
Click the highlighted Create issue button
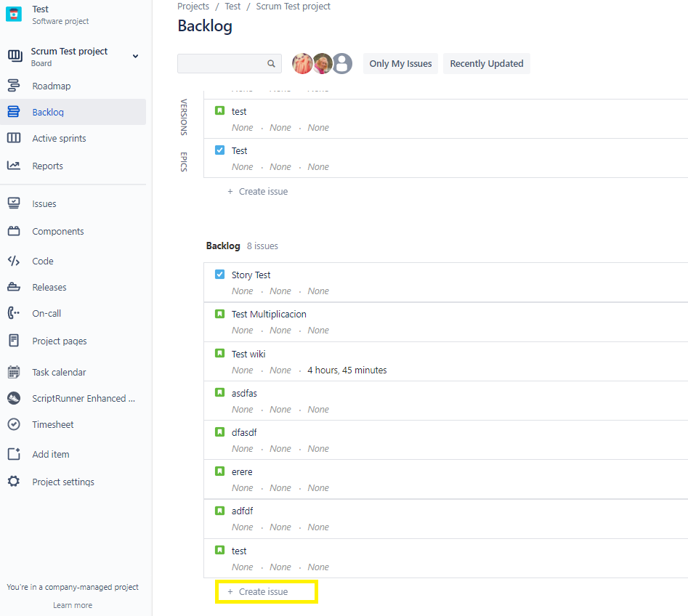[266, 591]
